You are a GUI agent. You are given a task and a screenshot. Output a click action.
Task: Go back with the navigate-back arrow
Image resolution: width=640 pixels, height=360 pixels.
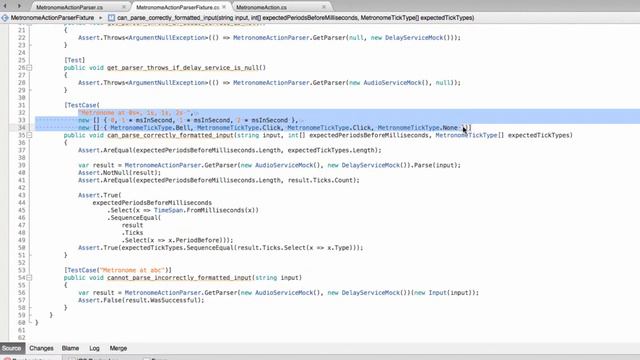(5, 6)
